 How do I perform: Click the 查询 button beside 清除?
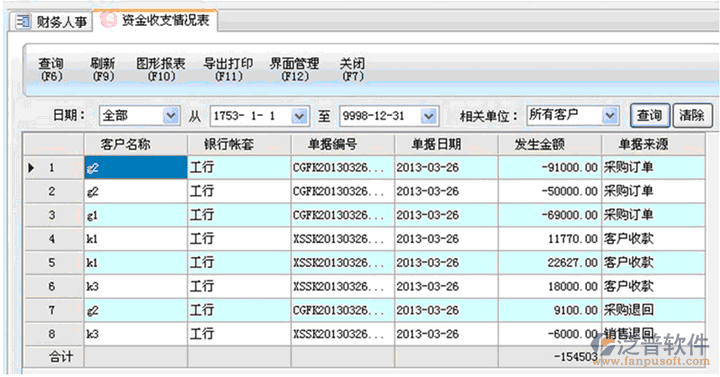649,115
